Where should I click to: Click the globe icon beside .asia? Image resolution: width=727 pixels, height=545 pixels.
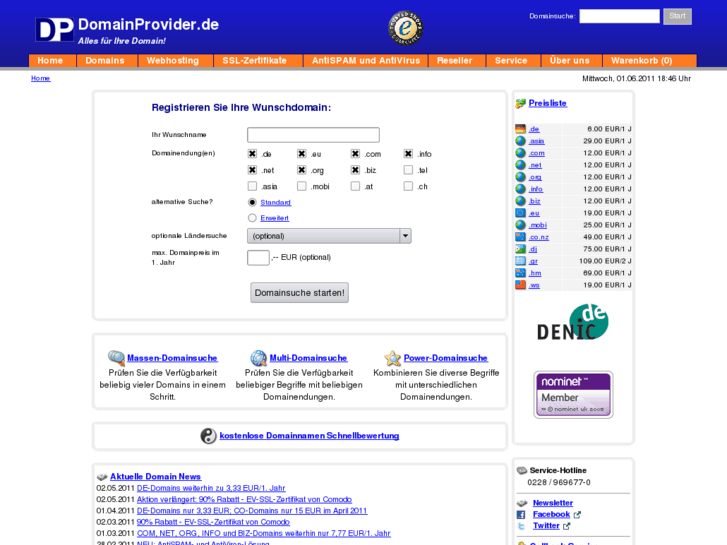521,141
